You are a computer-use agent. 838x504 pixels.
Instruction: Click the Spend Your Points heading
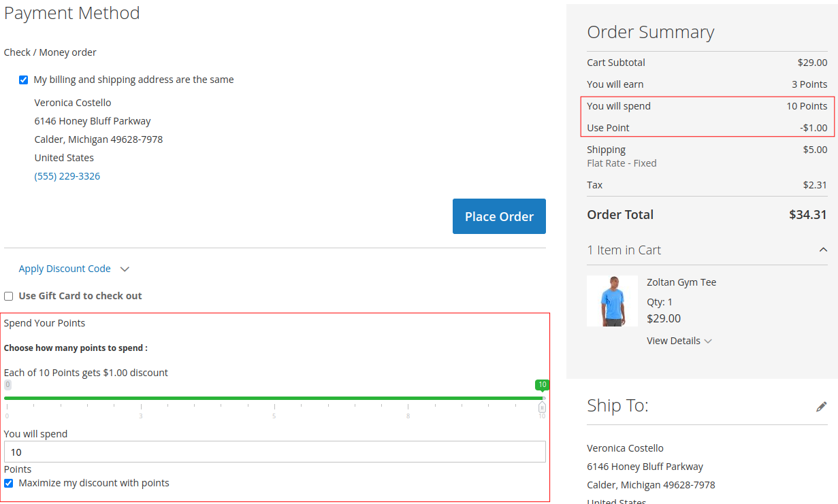coord(45,323)
